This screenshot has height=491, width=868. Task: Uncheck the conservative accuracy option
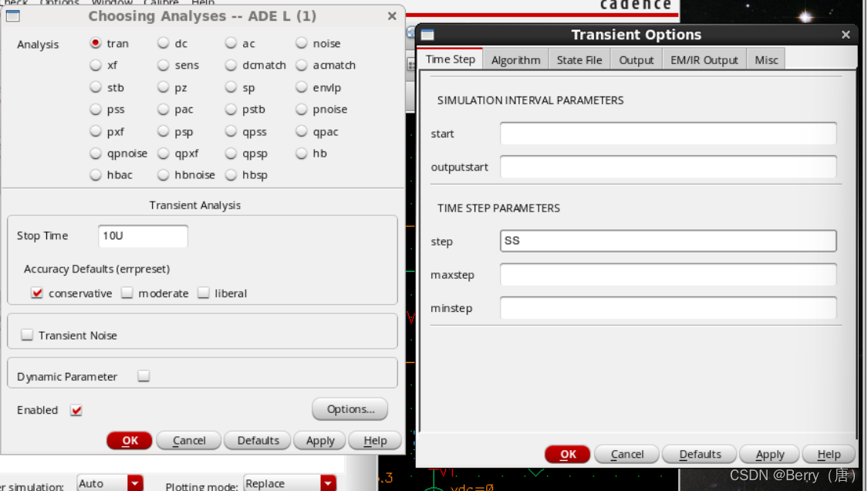(x=37, y=293)
